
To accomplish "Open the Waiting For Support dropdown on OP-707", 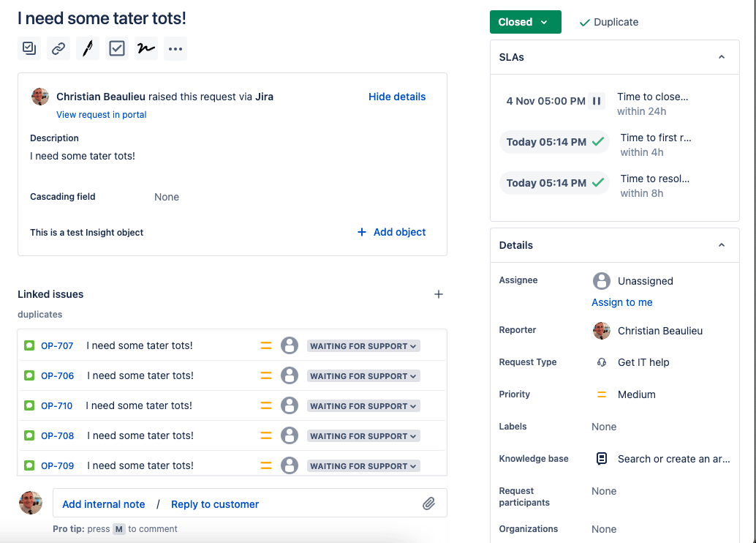I will pyautogui.click(x=363, y=345).
